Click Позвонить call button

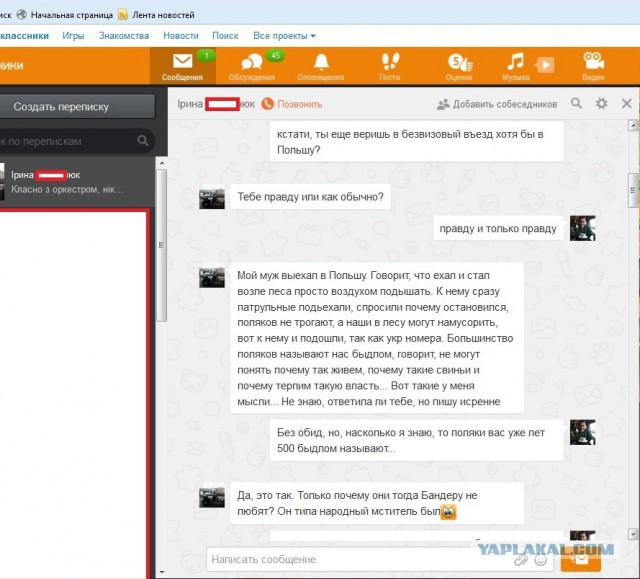click(x=291, y=104)
